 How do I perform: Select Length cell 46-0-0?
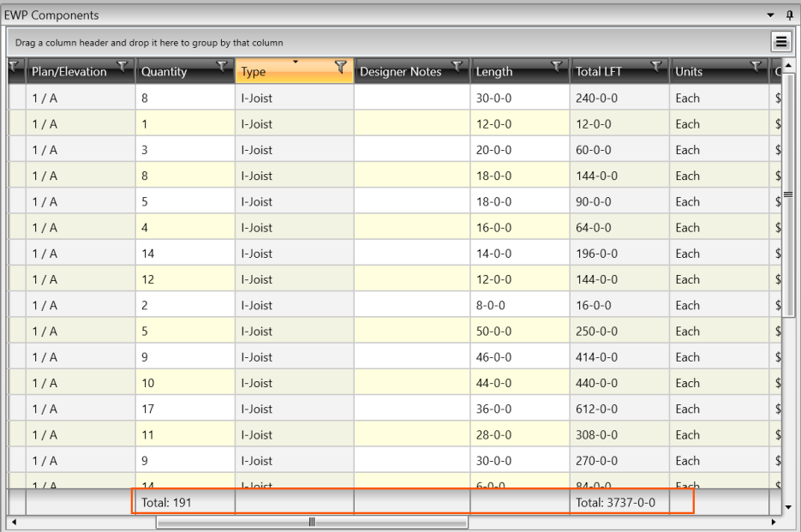pos(520,357)
